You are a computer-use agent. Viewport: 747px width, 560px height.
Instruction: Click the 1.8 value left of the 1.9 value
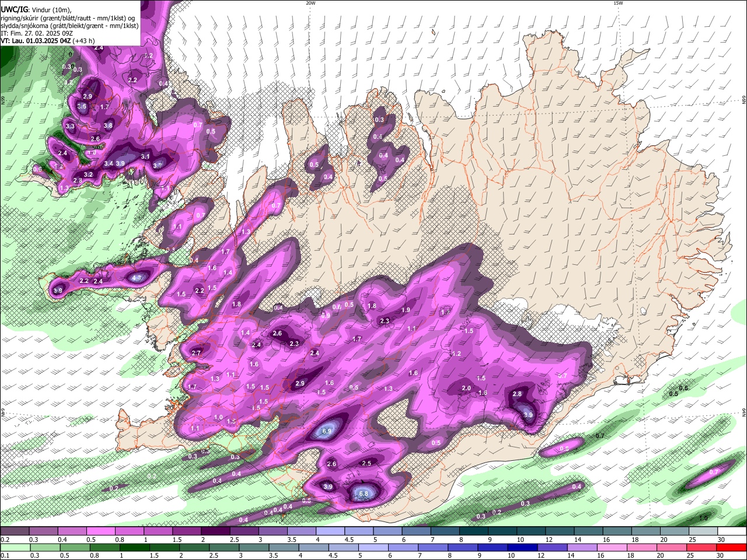(372, 306)
